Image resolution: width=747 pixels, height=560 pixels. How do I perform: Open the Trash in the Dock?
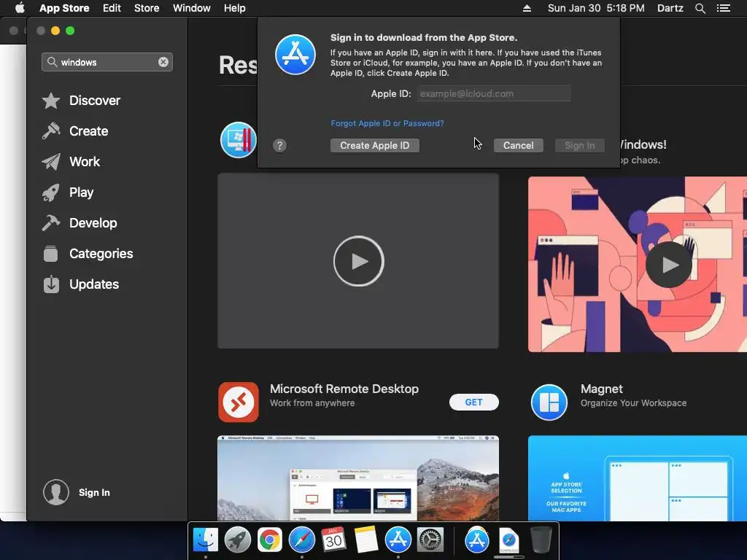pos(541,540)
